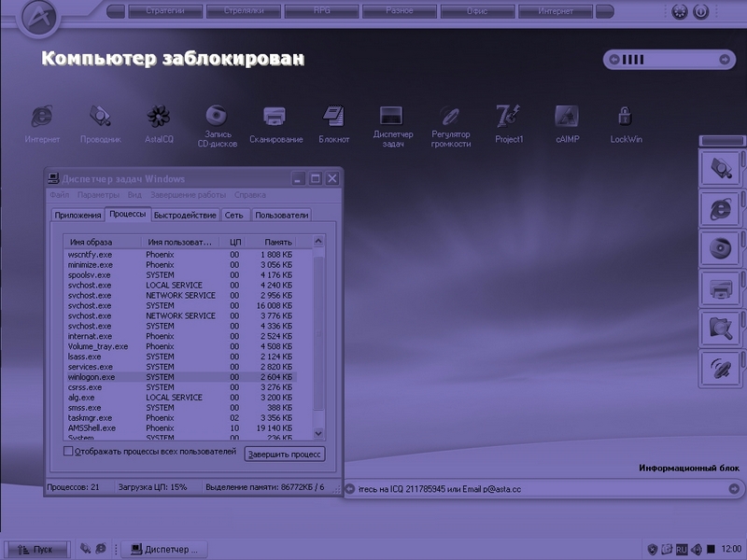The height and width of the screenshot is (560, 747).
Task: Click the info block right arrow
Action: coord(734,489)
